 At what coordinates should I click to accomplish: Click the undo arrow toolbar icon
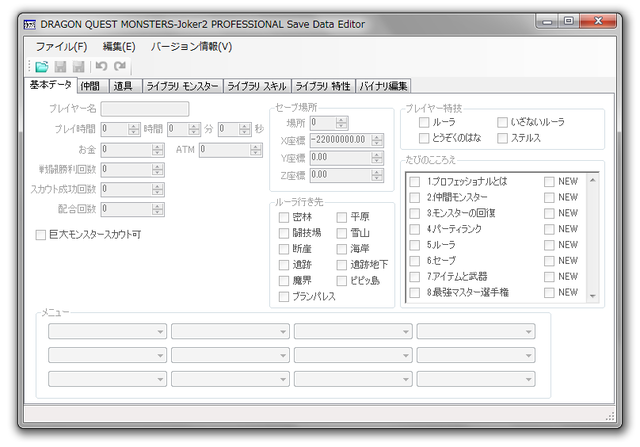(101, 66)
